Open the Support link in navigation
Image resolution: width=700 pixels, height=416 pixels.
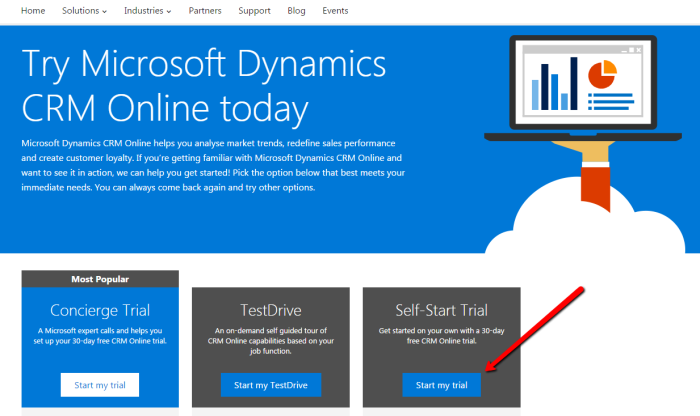[254, 11]
